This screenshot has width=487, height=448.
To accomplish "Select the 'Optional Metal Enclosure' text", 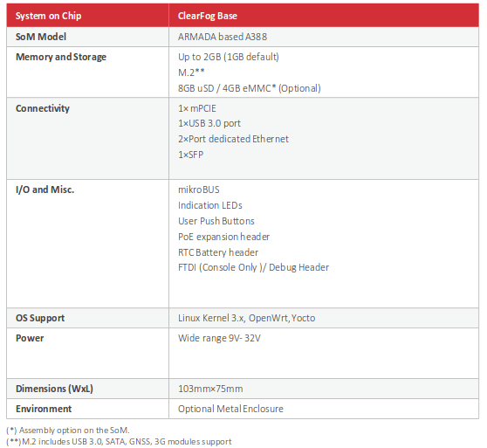I will click(x=230, y=409).
